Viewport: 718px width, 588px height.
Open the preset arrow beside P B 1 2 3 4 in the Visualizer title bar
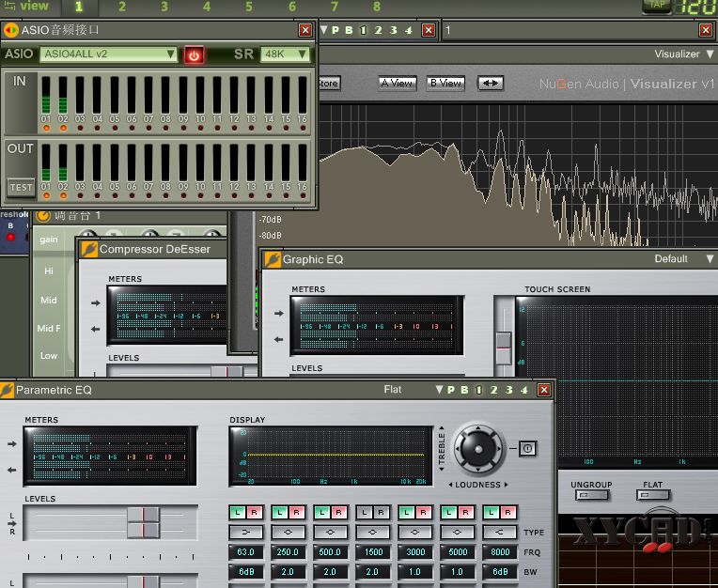pyautogui.click(x=323, y=30)
